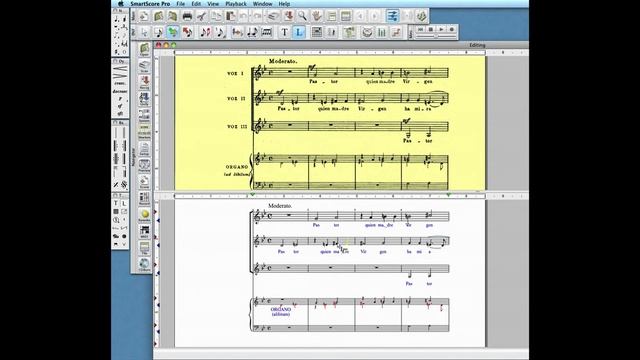Screen dimensions: 640x360
Task: Click the 'VOZ I' staff label
Action: pyautogui.click(x=236, y=73)
